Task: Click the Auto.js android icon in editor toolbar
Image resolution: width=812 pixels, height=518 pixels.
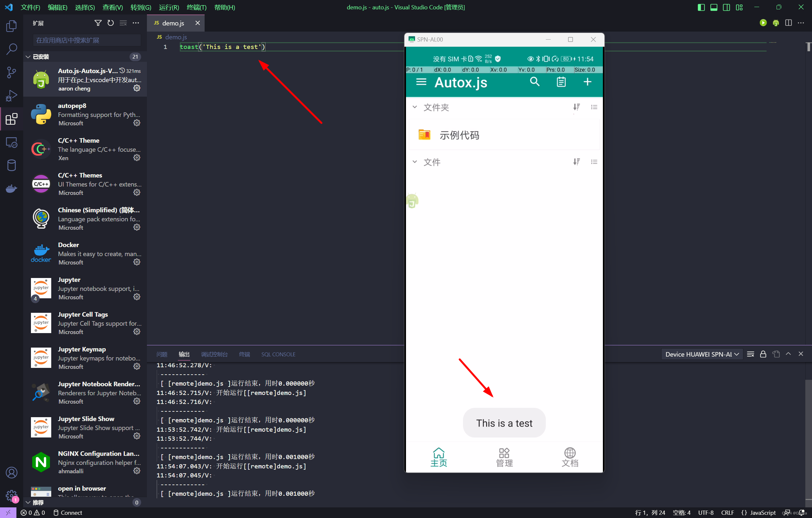Action: pyautogui.click(x=776, y=23)
